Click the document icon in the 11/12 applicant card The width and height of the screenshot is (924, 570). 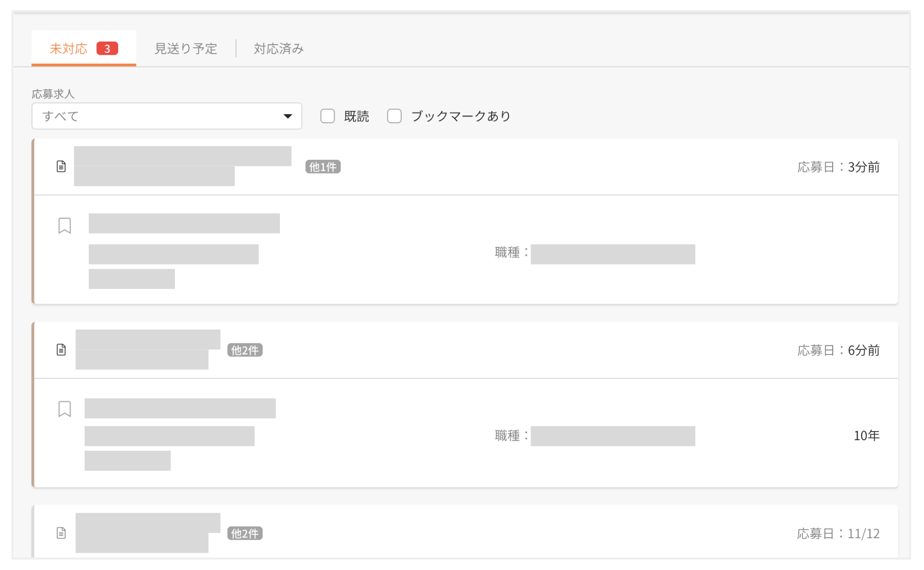pos(61,533)
